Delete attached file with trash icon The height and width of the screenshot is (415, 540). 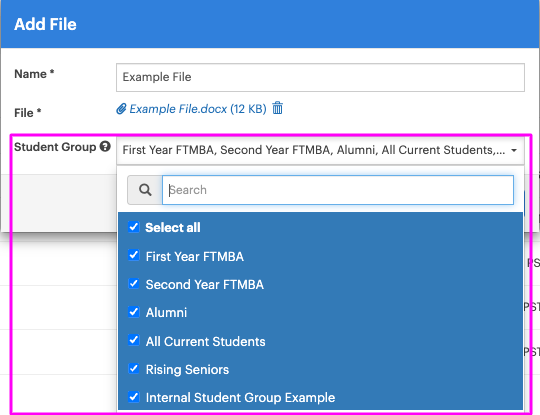tap(278, 108)
